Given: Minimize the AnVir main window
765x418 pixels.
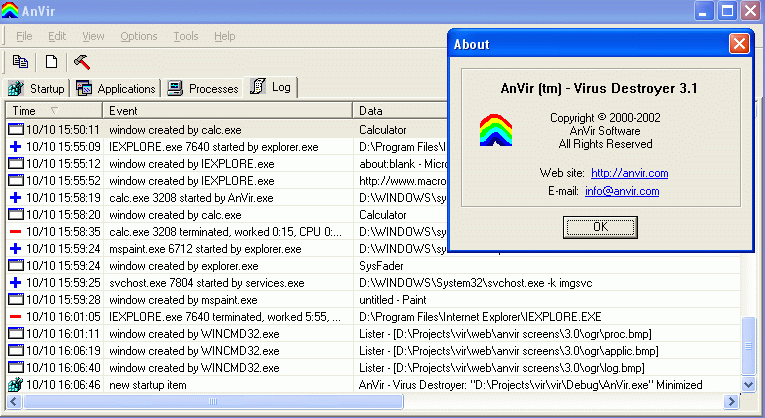Looking at the screenshot, I should (704, 11).
